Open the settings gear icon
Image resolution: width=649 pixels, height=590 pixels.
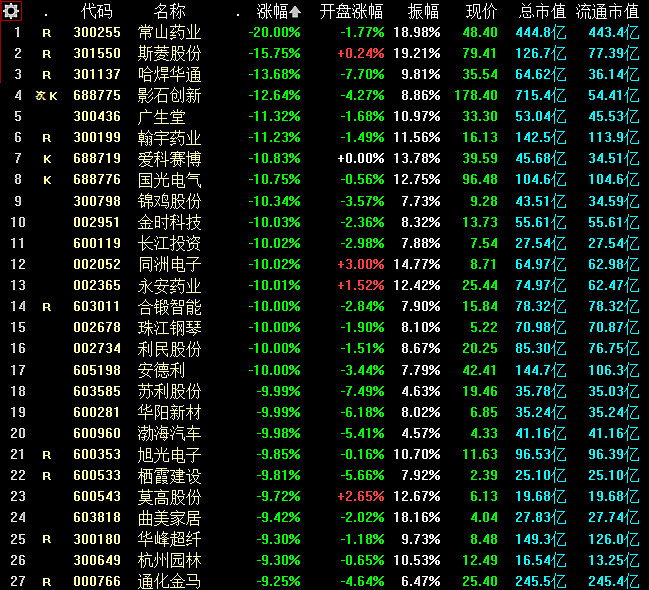coord(11,11)
